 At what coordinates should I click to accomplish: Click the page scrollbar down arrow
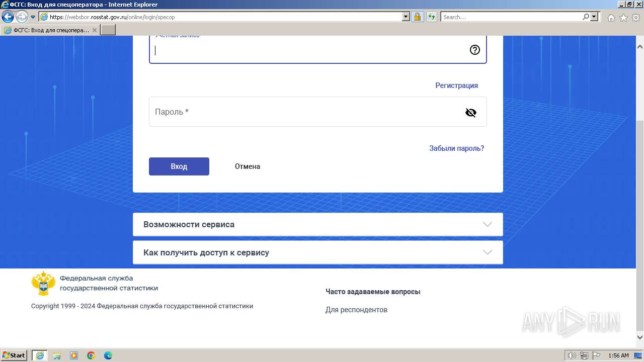coord(640,338)
